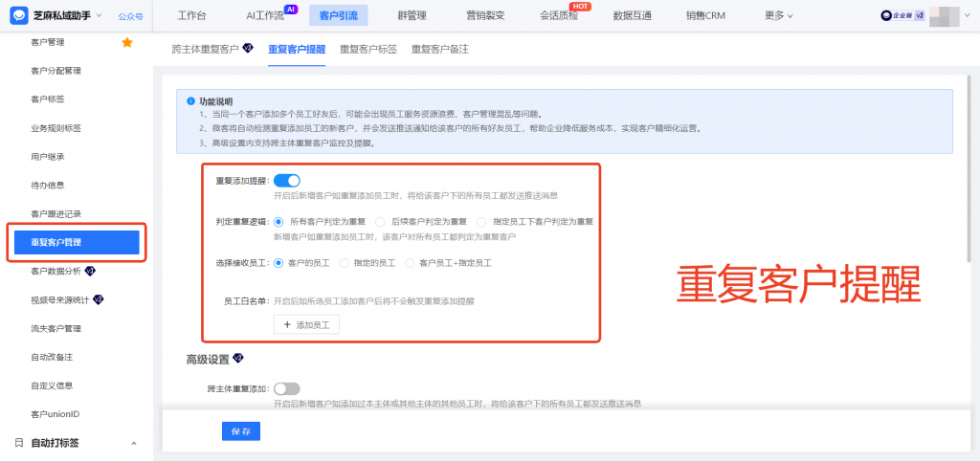This screenshot has width=980, height=462.
Task: Click the page's vertical scrollbar
Action: pyautogui.click(x=969, y=168)
